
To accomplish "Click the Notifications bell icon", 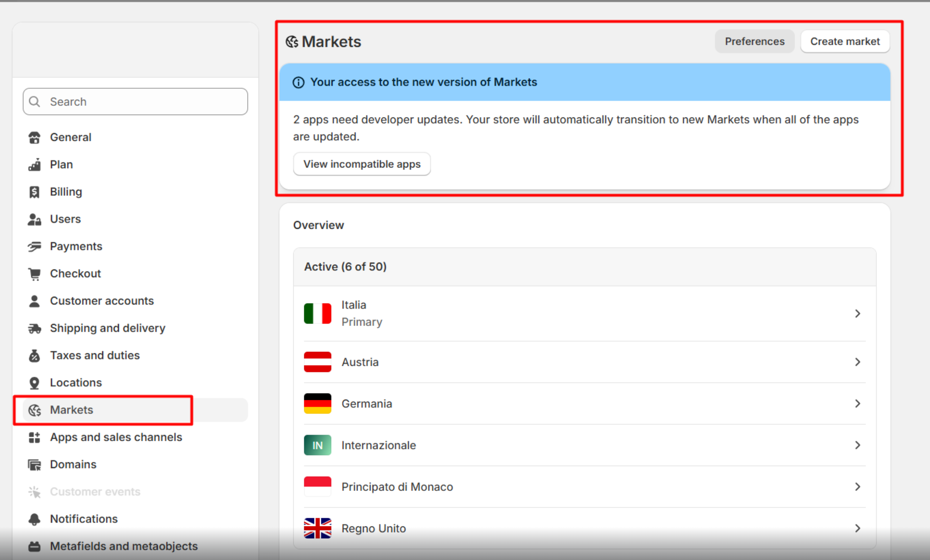I will tap(34, 519).
